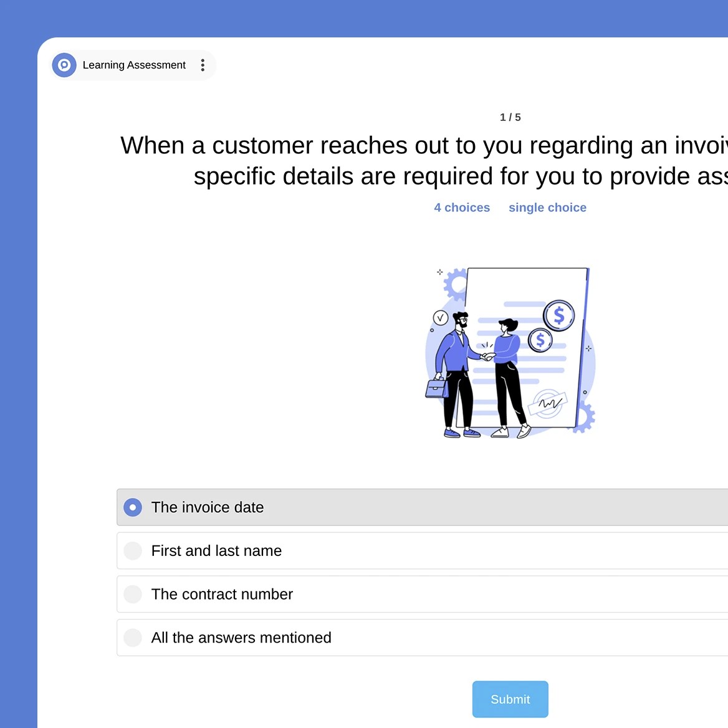728x728 pixels.
Task: Click the large dollar coin in illustration
Action: tap(558, 315)
